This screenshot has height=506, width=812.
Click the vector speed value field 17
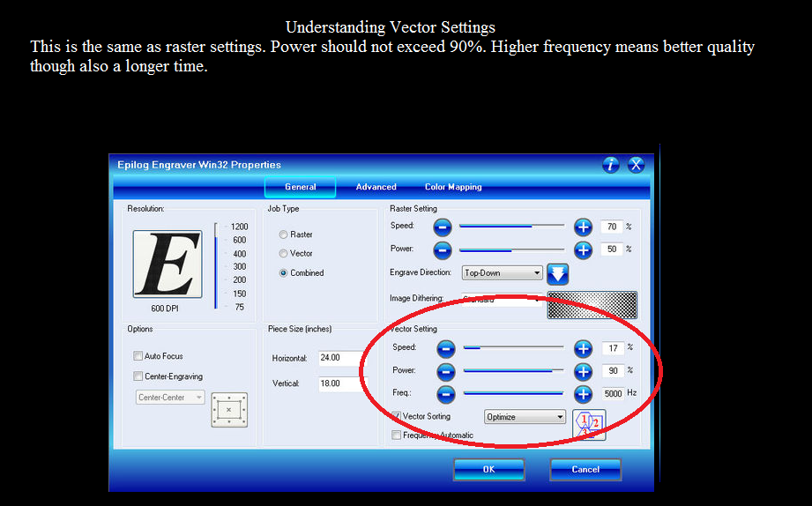[613, 348]
